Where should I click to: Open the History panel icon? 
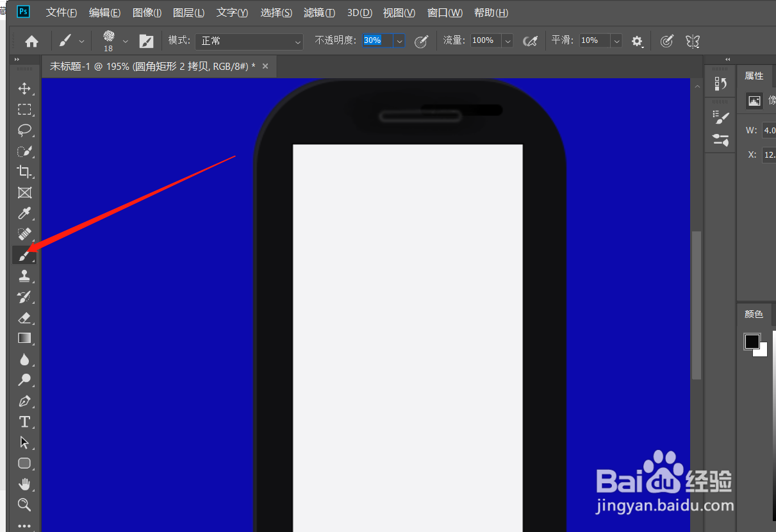(x=720, y=83)
